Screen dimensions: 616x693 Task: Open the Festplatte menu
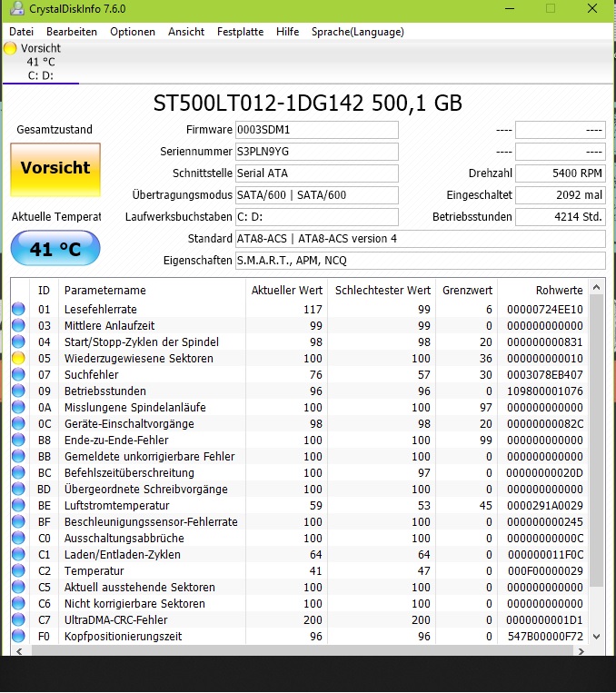tap(240, 32)
